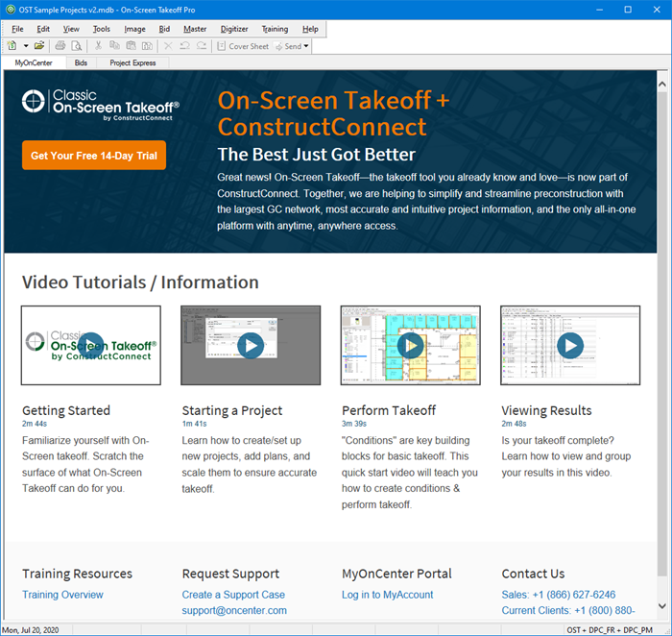Click Get Your Free 14-Day Trial button
Image resolution: width=672 pixels, height=636 pixels.
tap(94, 156)
